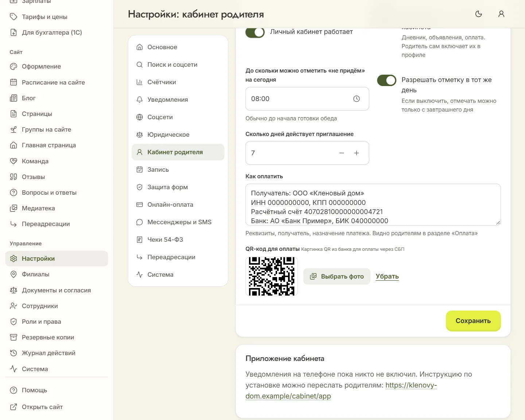The height and width of the screenshot is (420, 525).
Task: Click "Выбрать фото" button
Action: pyautogui.click(x=337, y=276)
